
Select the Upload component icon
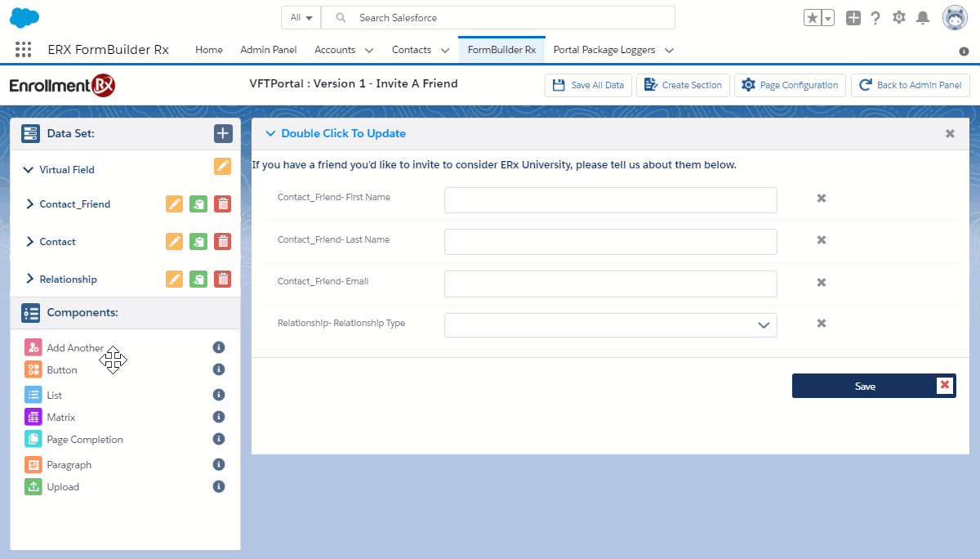click(x=33, y=487)
